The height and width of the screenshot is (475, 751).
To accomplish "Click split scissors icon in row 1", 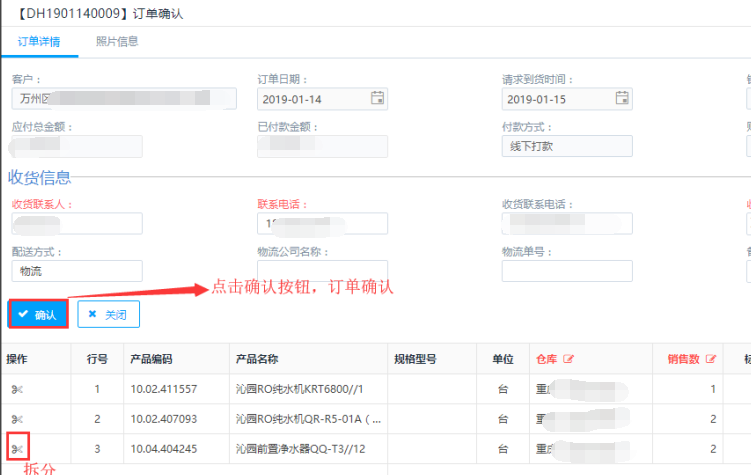I will 17,389.
